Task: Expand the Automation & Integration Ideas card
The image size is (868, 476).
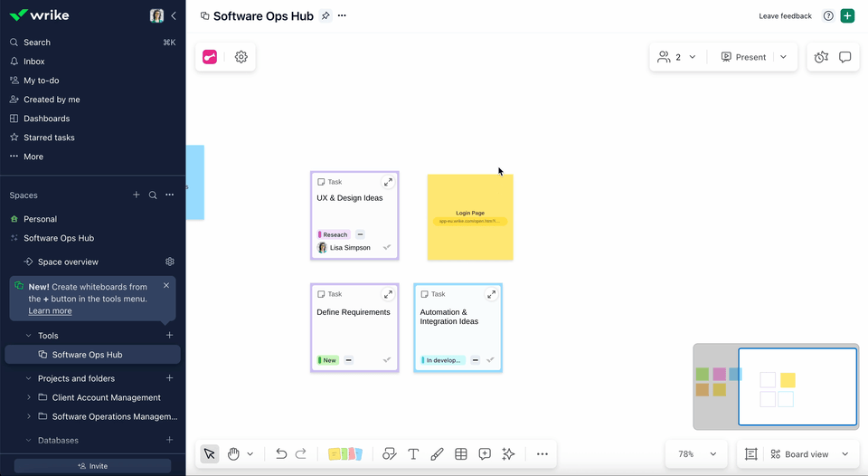Action: point(491,294)
